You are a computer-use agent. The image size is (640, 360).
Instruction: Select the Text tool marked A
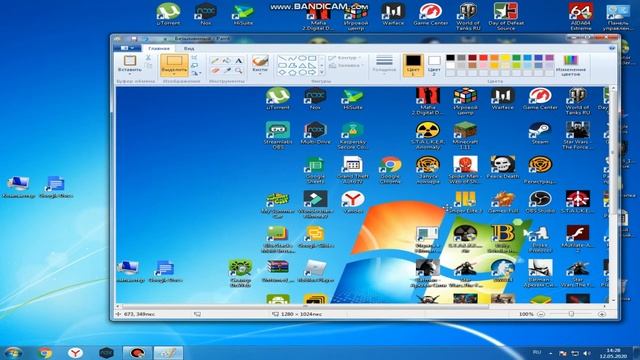coord(239,60)
